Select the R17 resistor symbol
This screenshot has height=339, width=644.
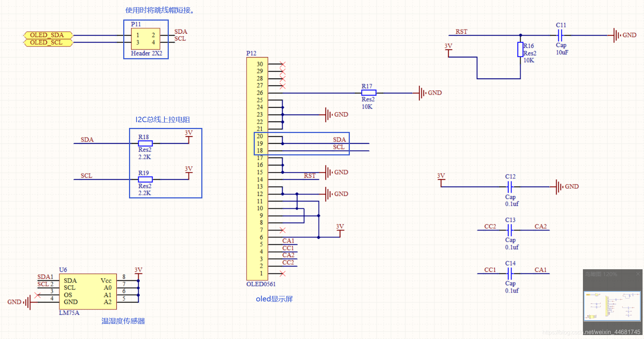369,93
